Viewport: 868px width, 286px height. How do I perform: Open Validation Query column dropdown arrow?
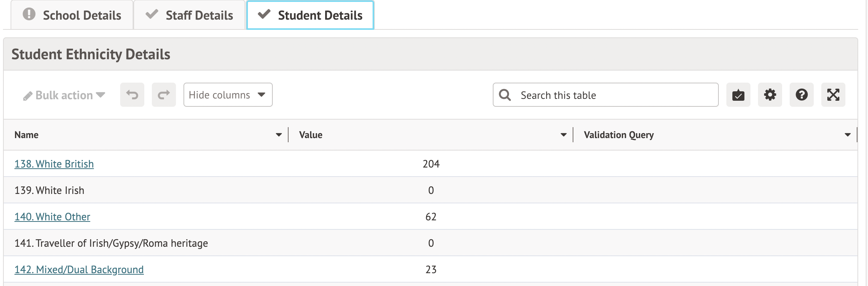pos(848,135)
